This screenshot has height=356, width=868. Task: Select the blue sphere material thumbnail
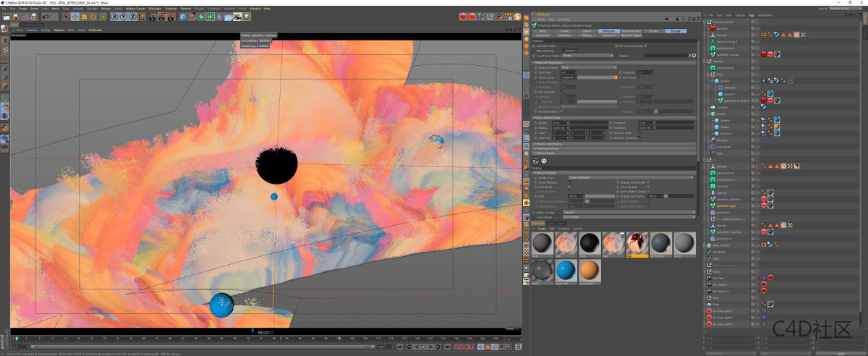click(x=566, y=270)
